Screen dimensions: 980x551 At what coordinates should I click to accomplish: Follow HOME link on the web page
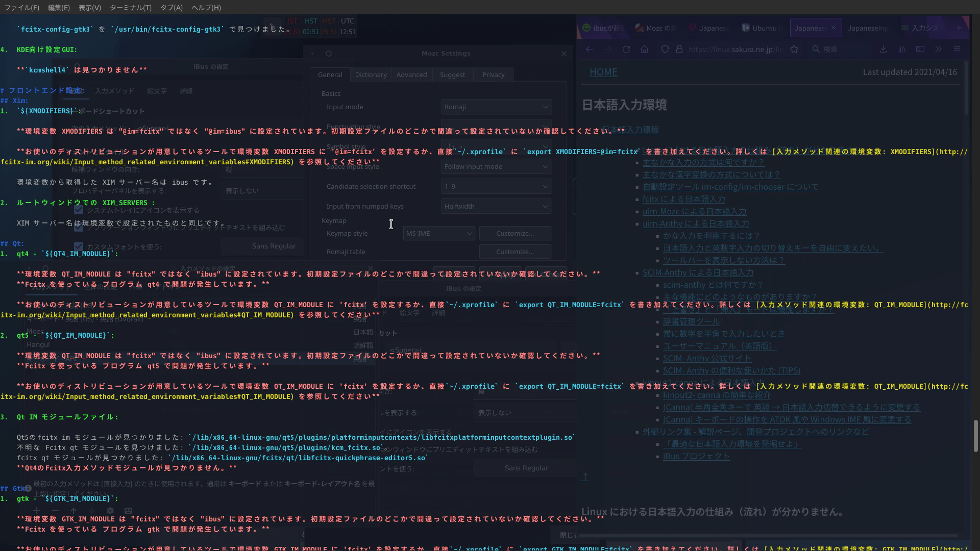603,72
